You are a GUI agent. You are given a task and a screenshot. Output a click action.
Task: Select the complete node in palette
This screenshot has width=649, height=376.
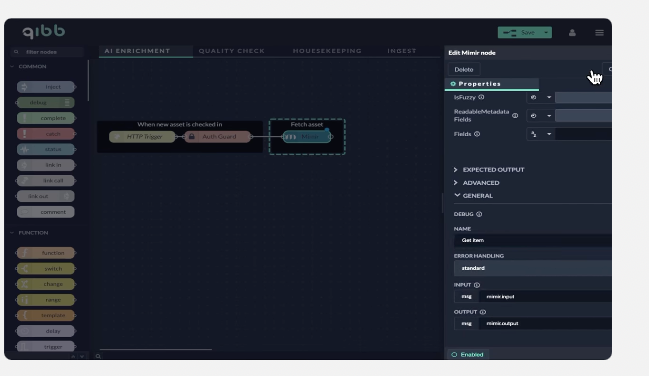tap(46, 118)
